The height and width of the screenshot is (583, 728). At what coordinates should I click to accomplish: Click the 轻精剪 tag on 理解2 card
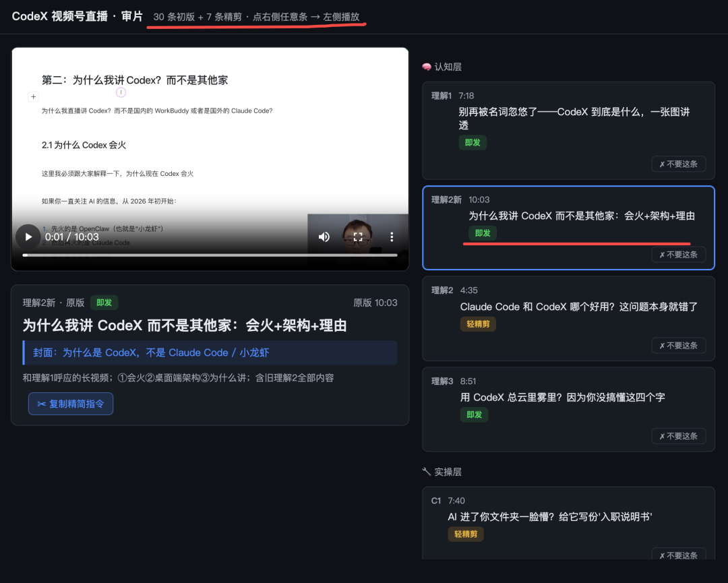478,324
